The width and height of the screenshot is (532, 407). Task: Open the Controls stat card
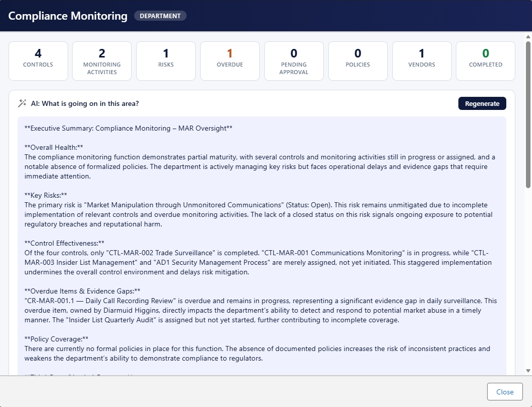tap(38, 61)
